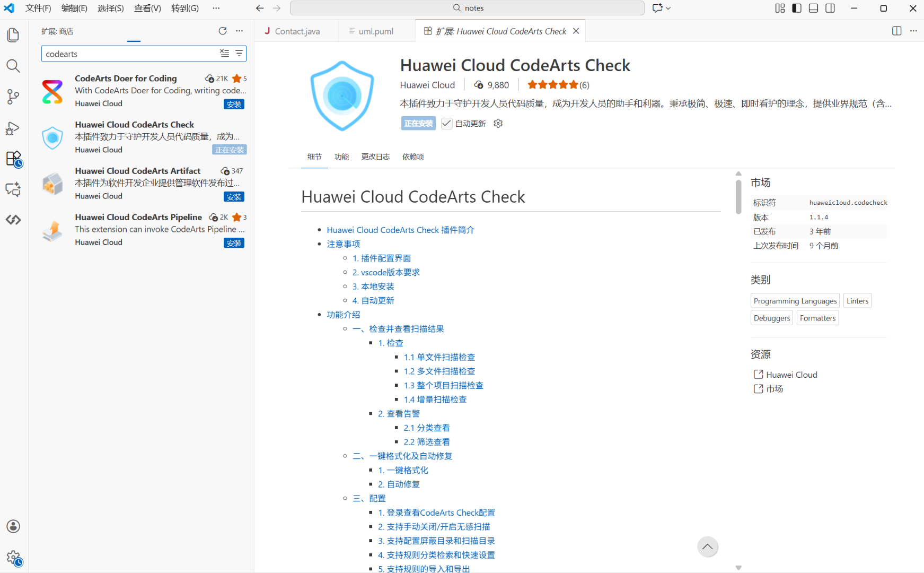Image resolution: width=924 pixels, height=573 pixels.
Task: Open the 注意事项 link in readme
Action: click(x=344, y=244)
